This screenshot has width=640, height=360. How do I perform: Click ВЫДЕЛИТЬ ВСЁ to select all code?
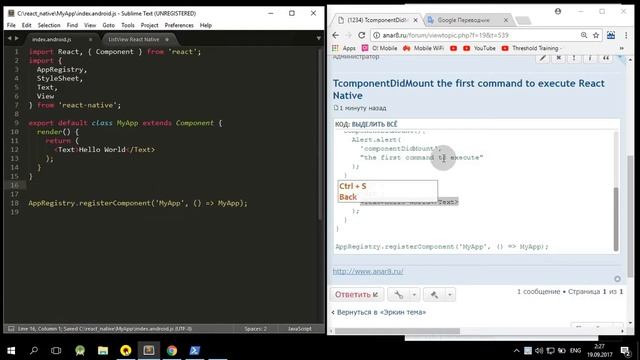[374, 124]
